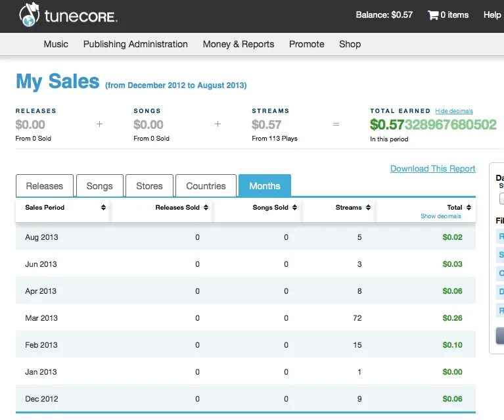Sort by Sales Period column arrows
Image resolution: width=504 pixels, height=420 pixels.
click(103, 208)
